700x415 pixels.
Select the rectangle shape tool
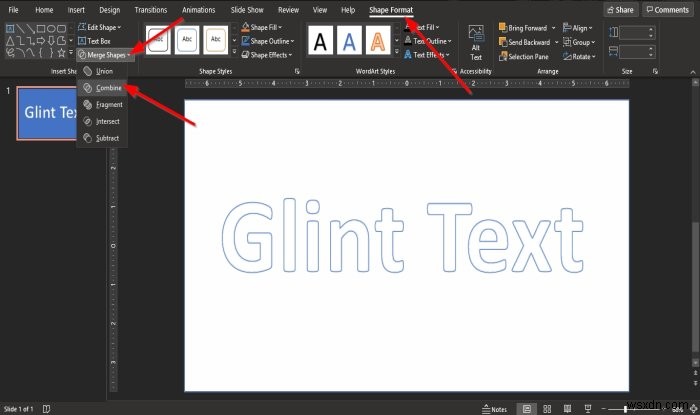(41, 29)
